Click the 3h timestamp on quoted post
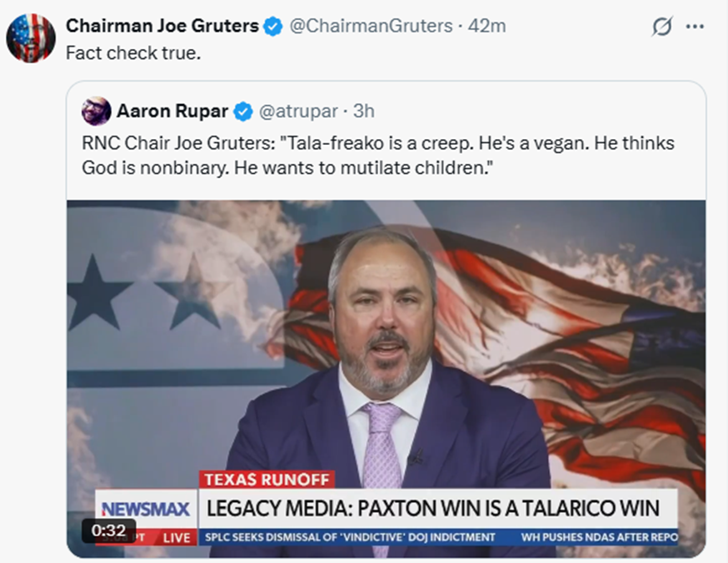 click(363, 112)
